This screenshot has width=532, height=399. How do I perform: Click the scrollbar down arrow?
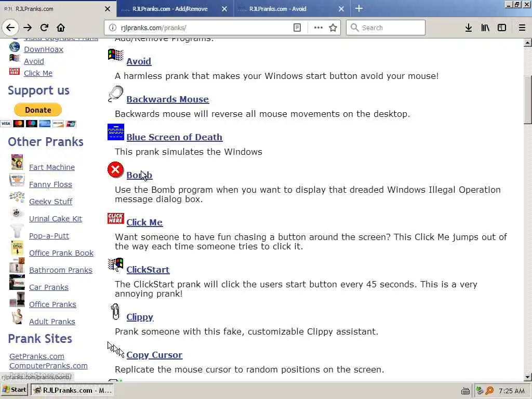click(528, 377)
